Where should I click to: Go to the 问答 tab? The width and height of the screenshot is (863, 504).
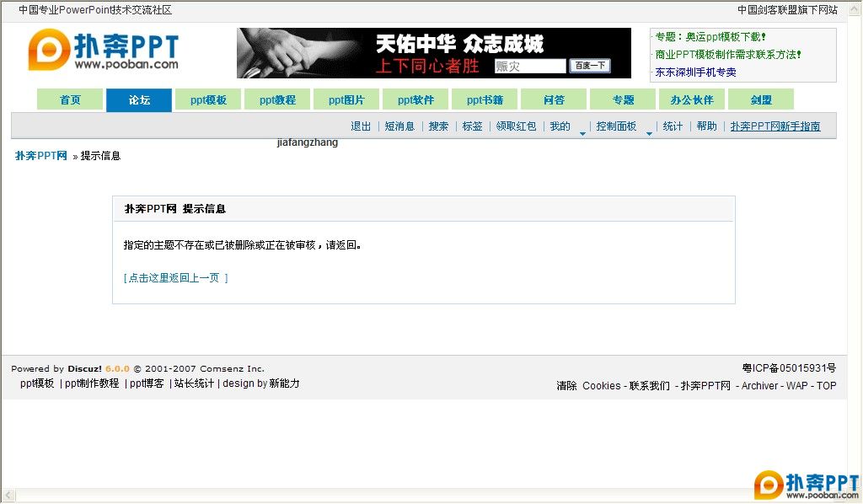tap(554, 99)
